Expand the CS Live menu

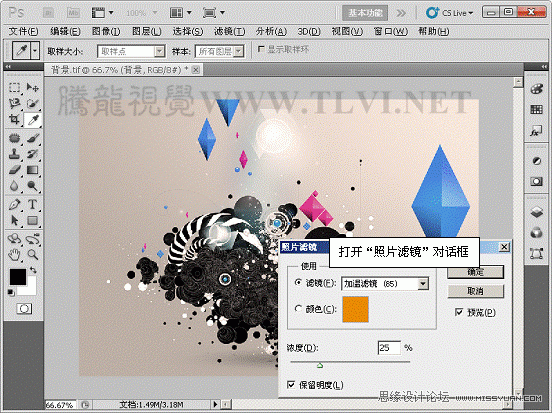[x=449, y=13]
